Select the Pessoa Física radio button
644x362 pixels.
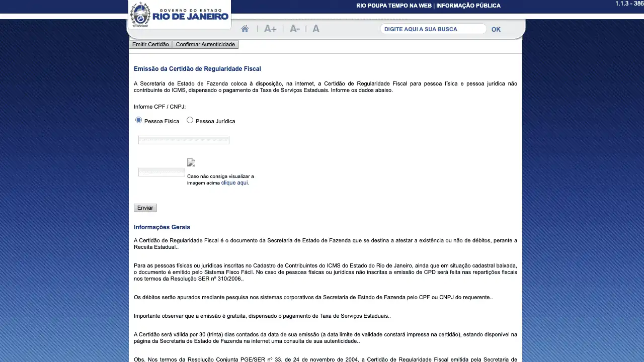click(139, 120)
